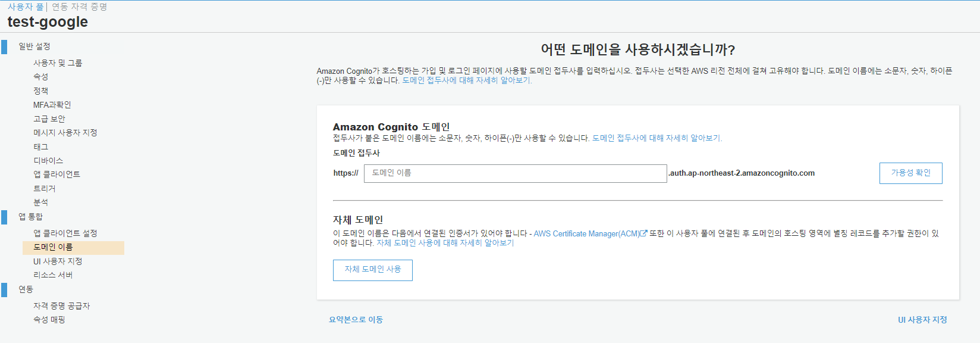Open 정책 sidebar item

40,91
